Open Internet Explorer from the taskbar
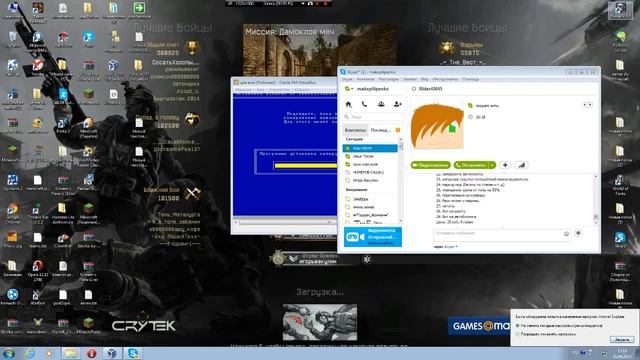This screenshot has width=640, height=360. pyautogui.click(x=30, y=353)
